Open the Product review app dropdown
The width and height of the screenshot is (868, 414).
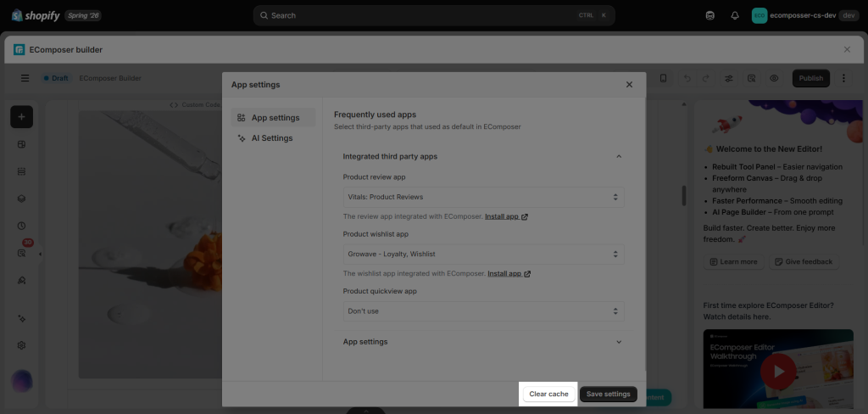coord(483,197)
